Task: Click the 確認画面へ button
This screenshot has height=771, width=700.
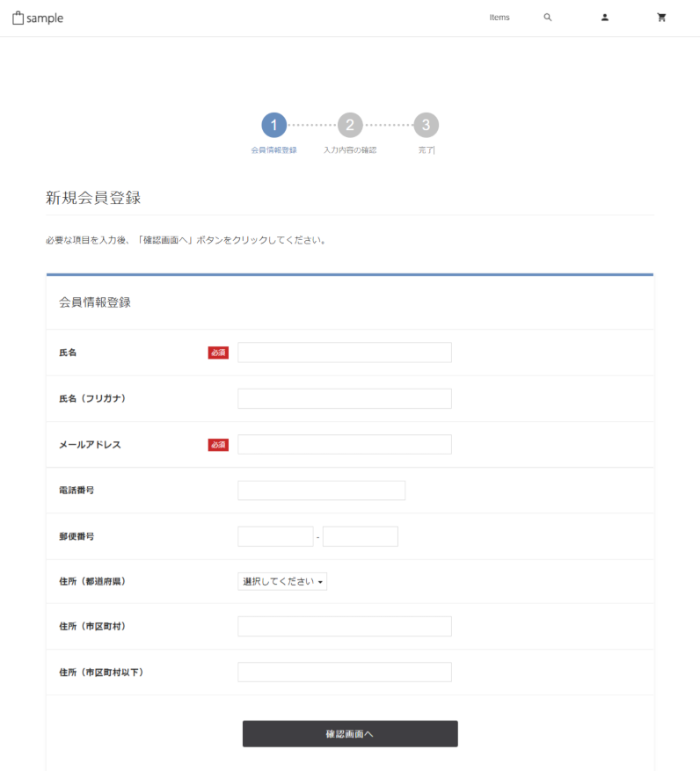Action: click(x=350, y=733)
